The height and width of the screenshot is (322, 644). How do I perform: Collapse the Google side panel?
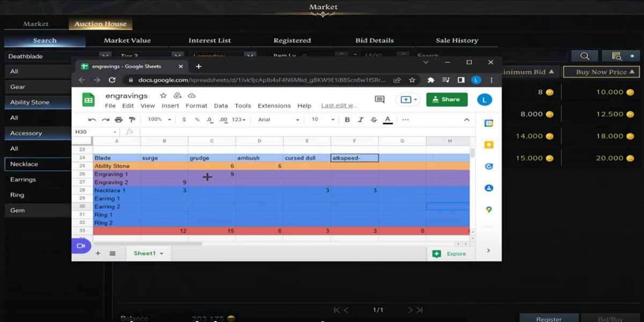(x=488, y=251)
